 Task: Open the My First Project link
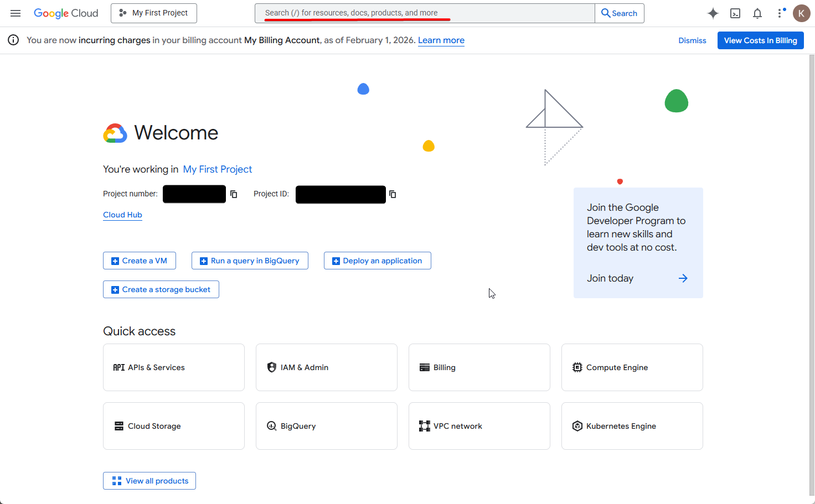218,169
